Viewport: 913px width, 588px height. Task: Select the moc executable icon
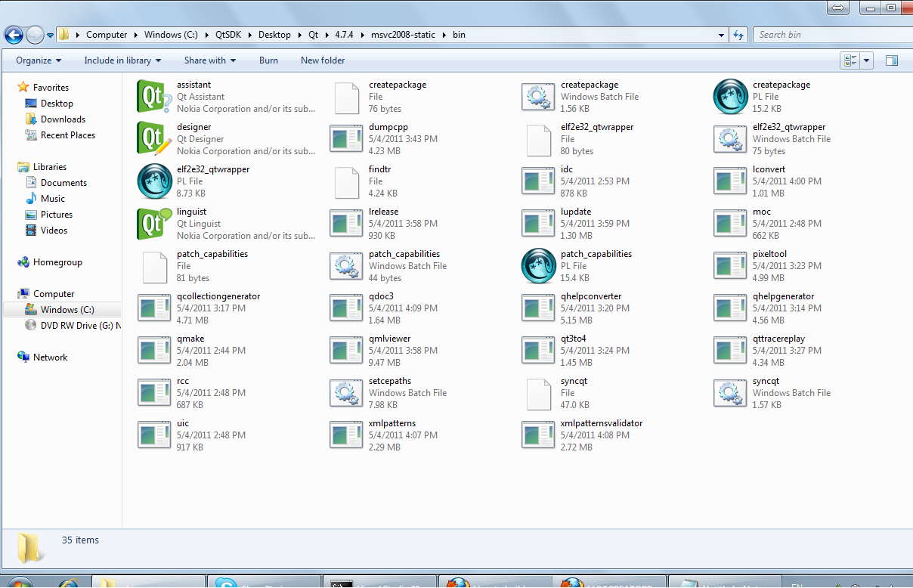pos(730,224)
